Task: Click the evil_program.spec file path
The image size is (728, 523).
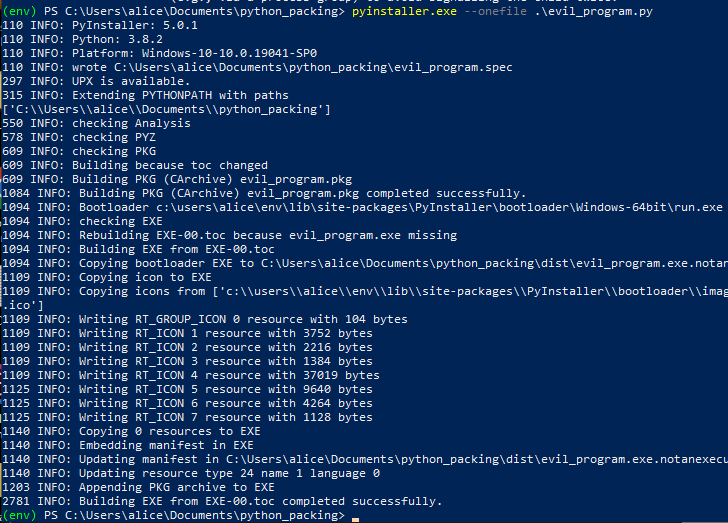Action: tap(313, 68)
